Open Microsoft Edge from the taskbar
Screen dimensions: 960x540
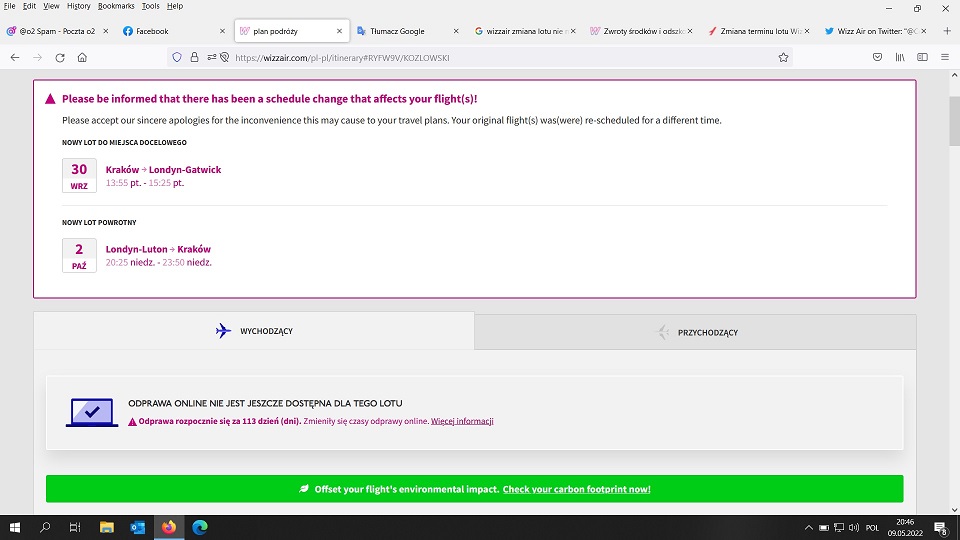(x=200, y=527)
